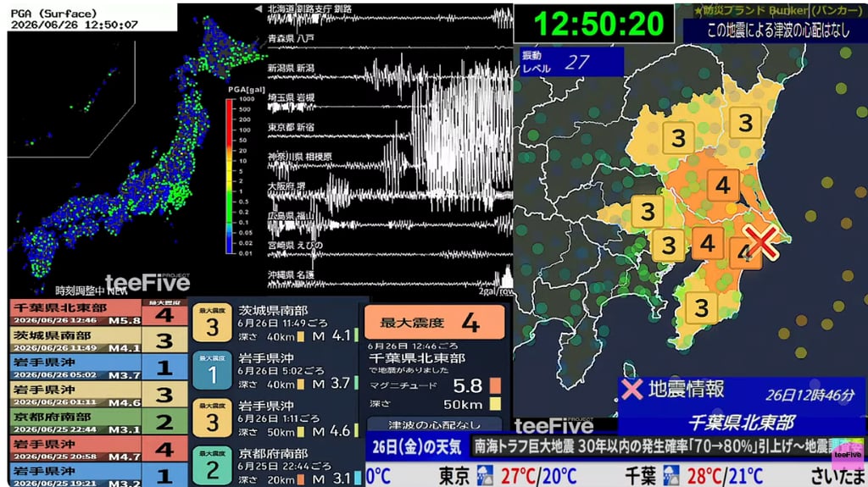Click the 時刻調整中 NEW status text

tap(91, 291)
